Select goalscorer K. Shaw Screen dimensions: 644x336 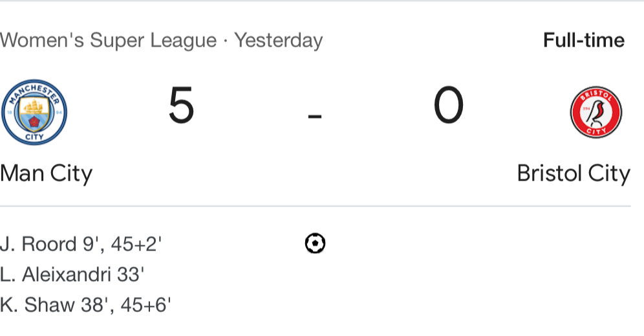38,305
